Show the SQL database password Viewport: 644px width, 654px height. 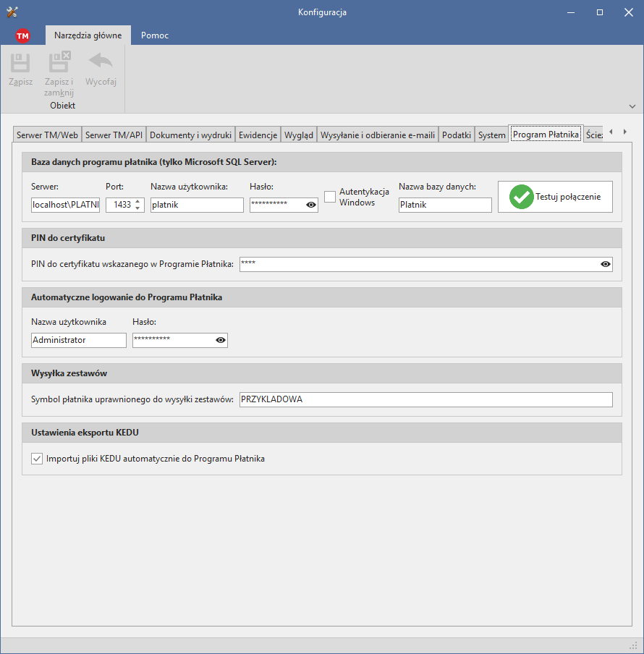click(x=311, y=205)
